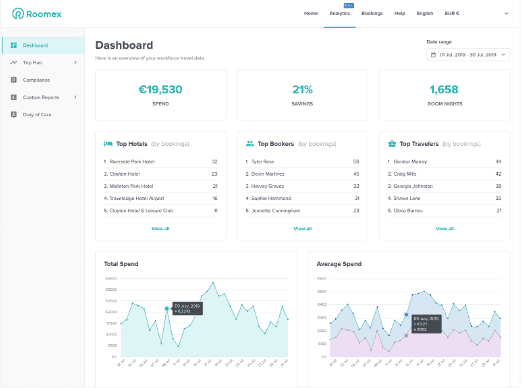Viewport: 522px width, 388px height.
Task: Open Trip Hub in the sidebar
Action: (43, 62)
